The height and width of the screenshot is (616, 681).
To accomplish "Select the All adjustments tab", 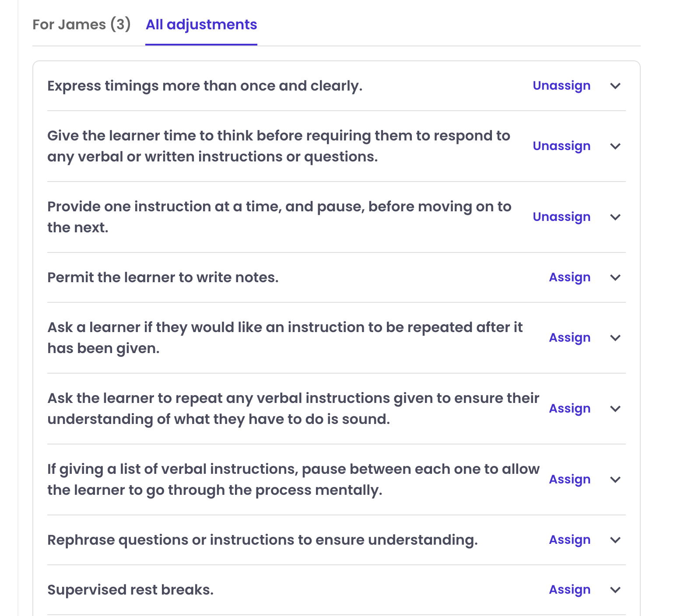I will [201, 24].
